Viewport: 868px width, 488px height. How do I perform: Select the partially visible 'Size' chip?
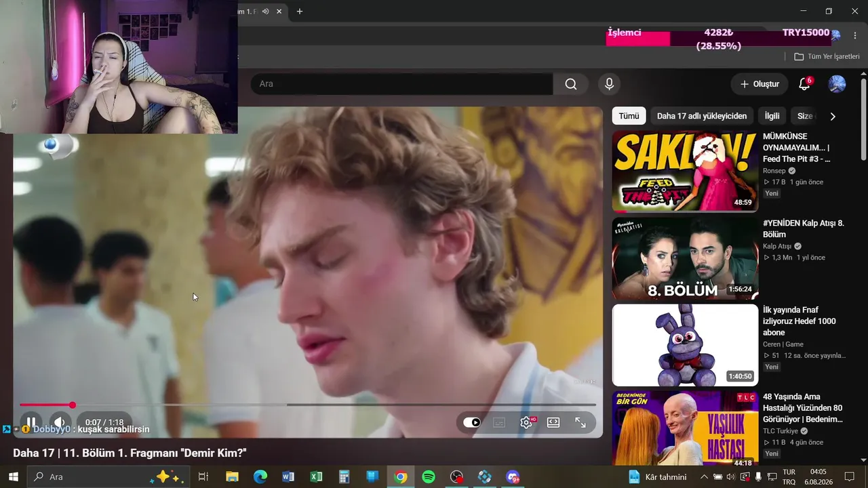pos(804,116)
